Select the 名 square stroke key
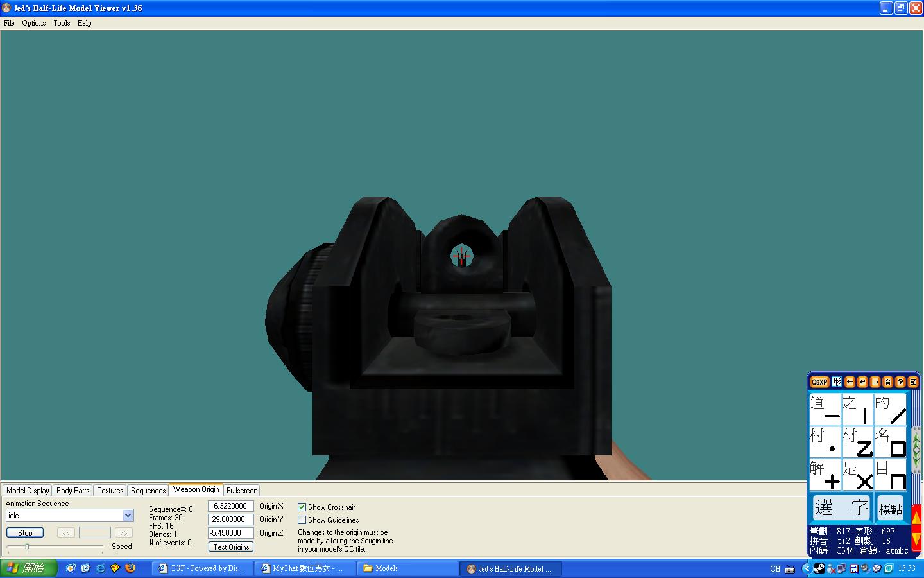 [x=891, y=442]
